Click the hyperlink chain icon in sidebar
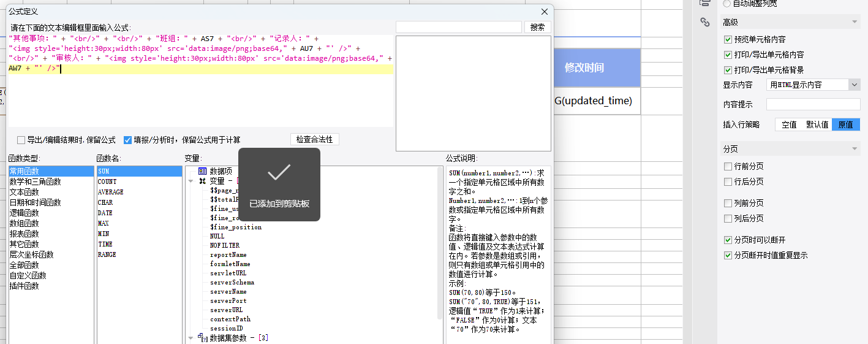This screenshot has width=868, height=344. [705, 23]
